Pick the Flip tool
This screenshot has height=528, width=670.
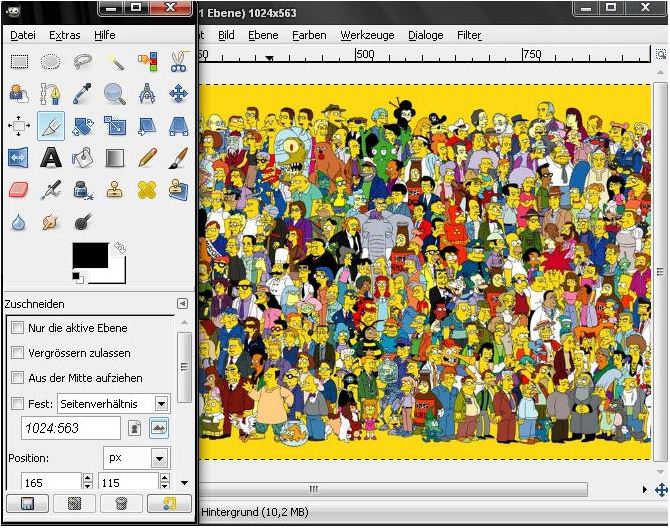pyautogui.click(x=18, y=158)
